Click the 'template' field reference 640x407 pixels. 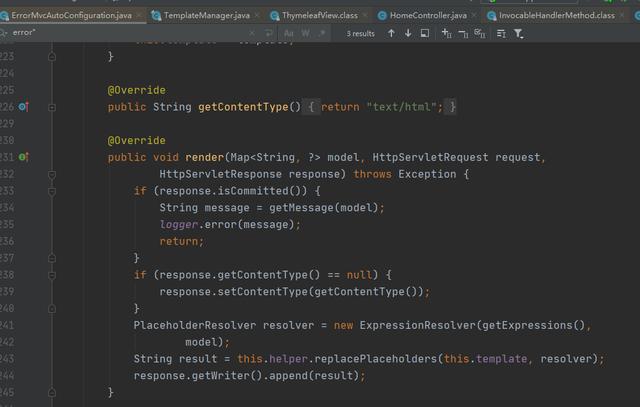coord(501,359)
